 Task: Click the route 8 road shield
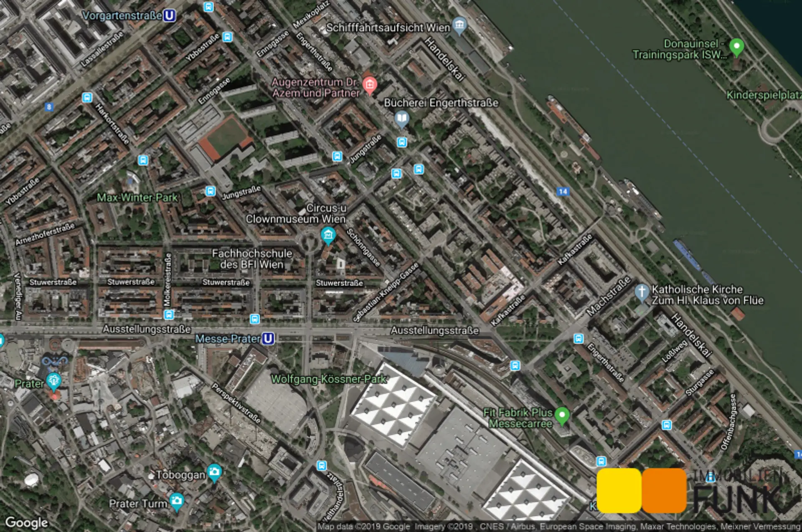point(49,107)
